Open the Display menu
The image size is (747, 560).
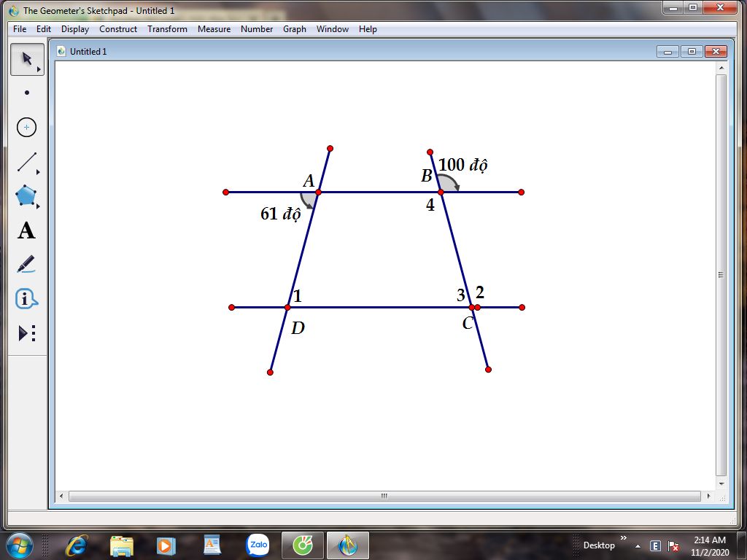click(75, 29)
